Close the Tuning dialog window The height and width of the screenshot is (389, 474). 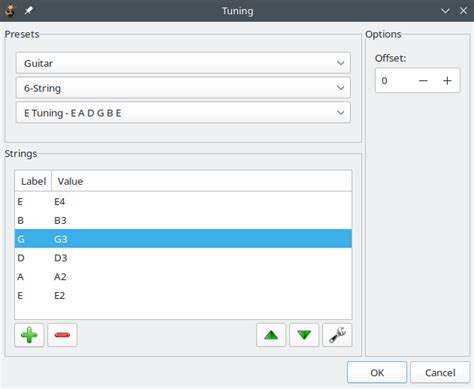(463, 11)
